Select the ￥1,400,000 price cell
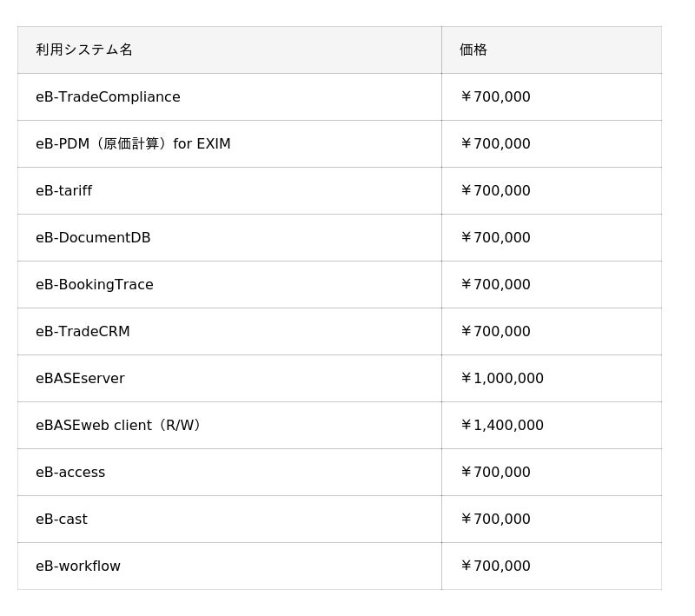 pos(501,425)
